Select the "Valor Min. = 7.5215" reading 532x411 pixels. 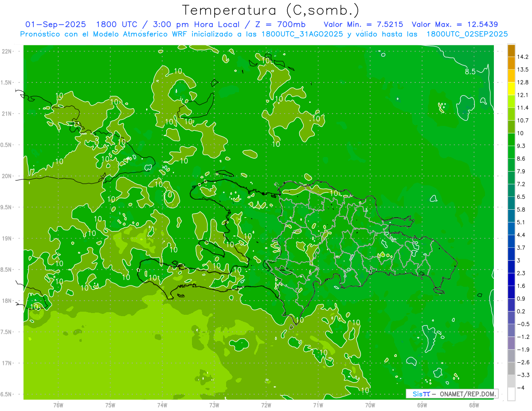364,24
